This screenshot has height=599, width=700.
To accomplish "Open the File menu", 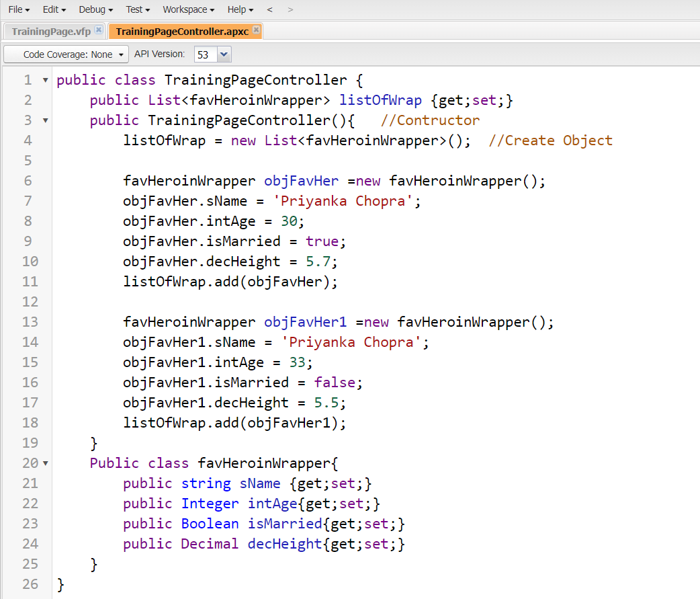I will click(19, 10).
